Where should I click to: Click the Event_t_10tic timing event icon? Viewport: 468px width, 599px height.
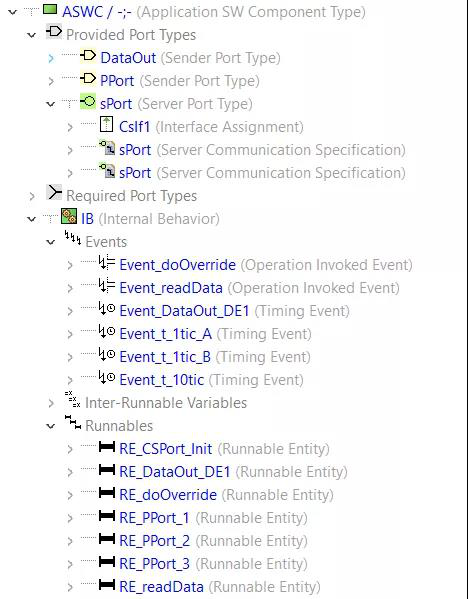tap(107, 378)
